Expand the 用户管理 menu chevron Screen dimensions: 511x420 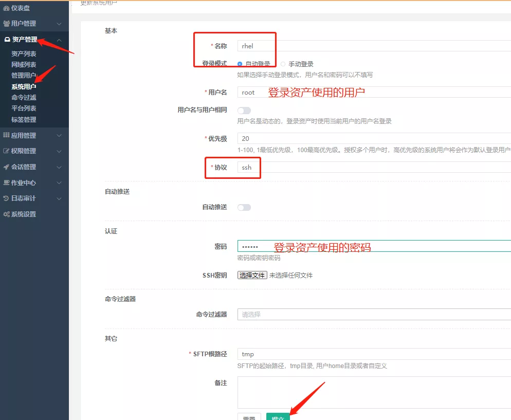tap(59, 24)
